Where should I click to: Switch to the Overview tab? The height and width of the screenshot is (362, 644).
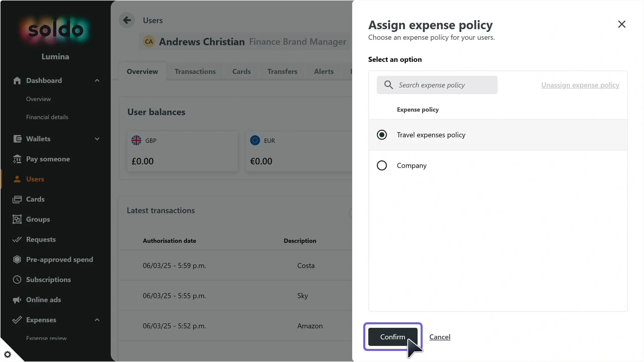coord(142,71)
